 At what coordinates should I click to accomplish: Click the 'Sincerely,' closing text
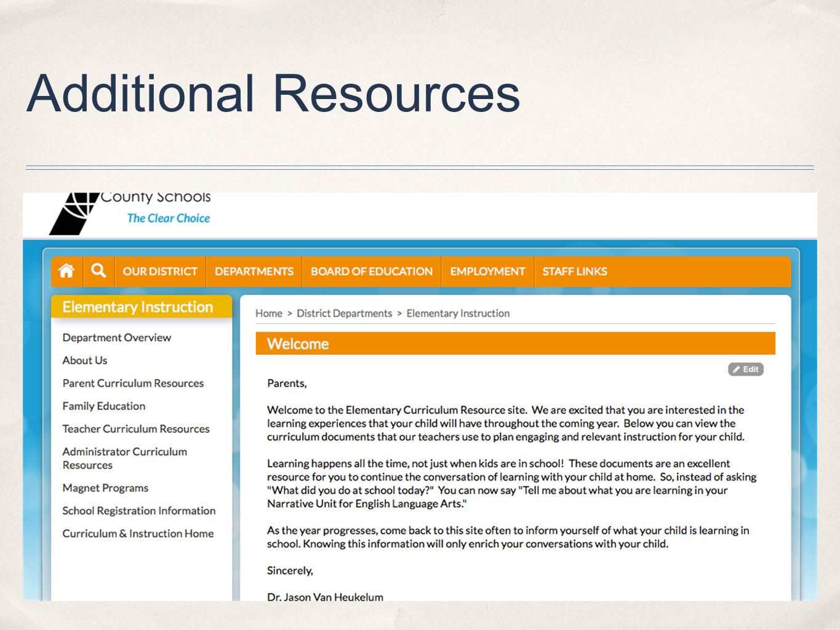290,570
